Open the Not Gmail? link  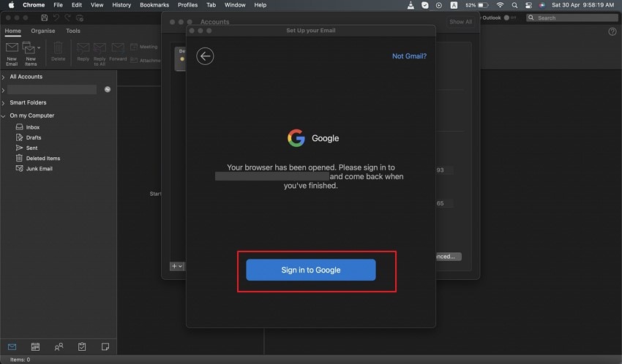click(x=409, y=56)
